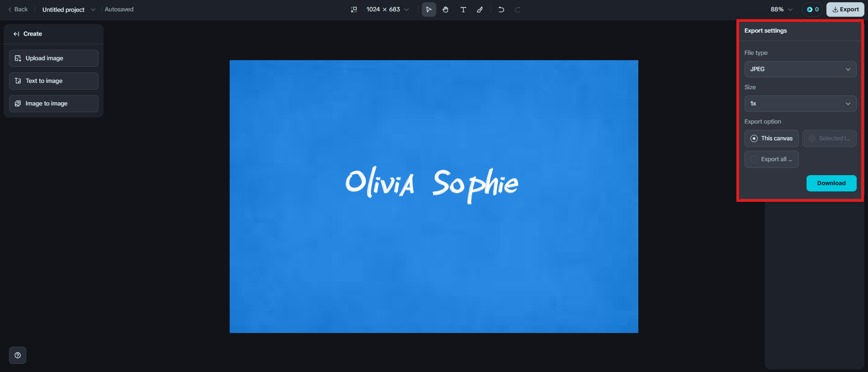Open the 88% zoom level dropdown
868x372 pixels.
point(782,10)
